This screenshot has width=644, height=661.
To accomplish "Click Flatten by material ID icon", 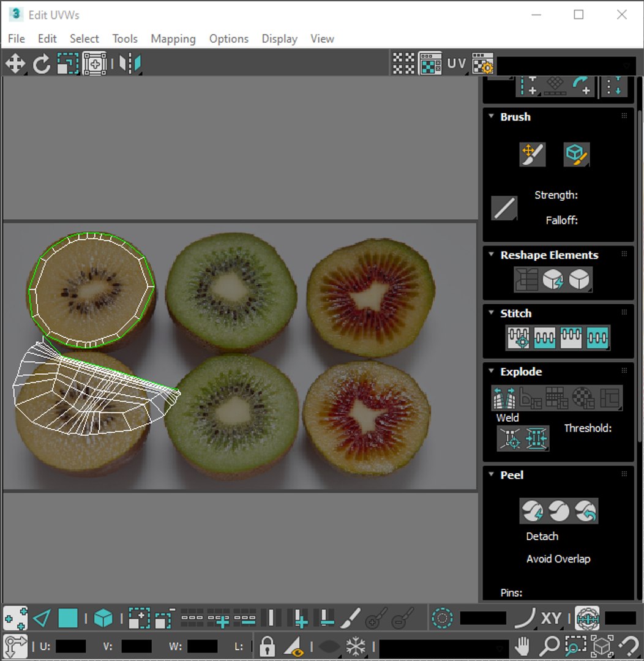I will [x=583, y=398].
